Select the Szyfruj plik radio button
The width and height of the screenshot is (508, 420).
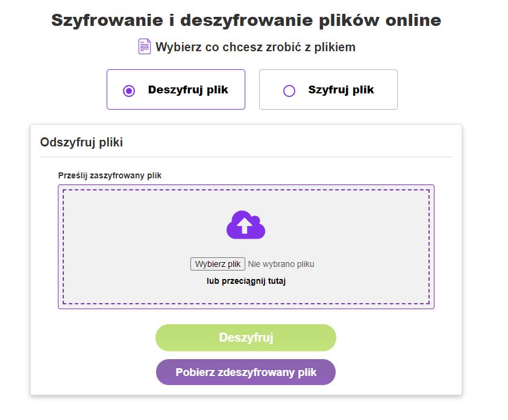tap(289, 91)
